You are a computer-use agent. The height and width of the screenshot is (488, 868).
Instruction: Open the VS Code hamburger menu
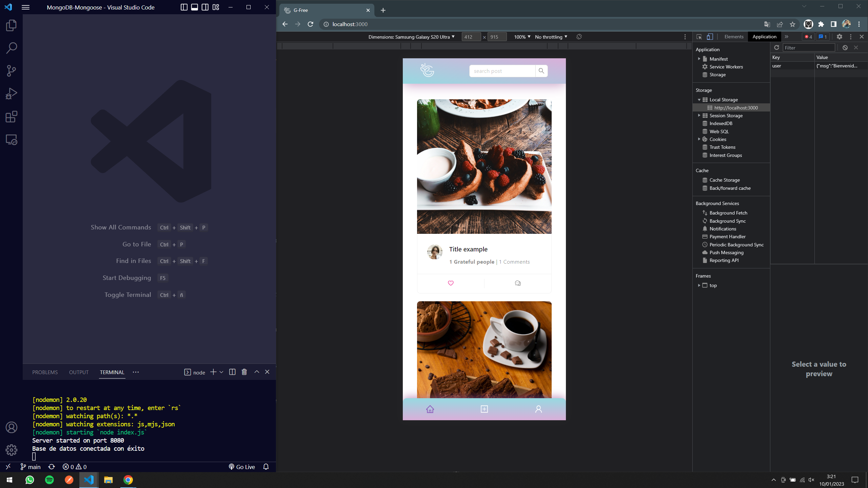26,7
